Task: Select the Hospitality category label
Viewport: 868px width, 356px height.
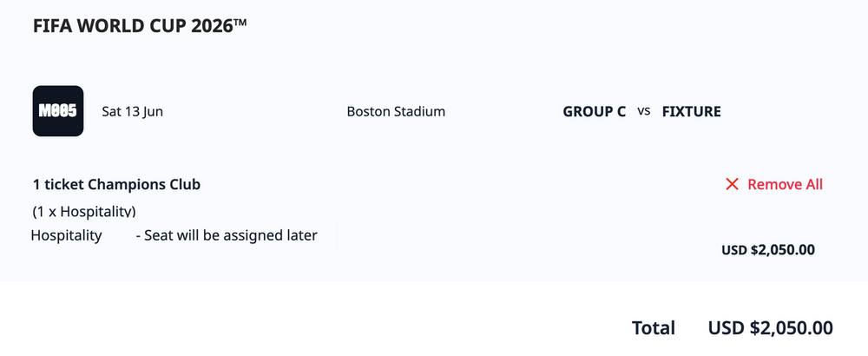Action: [x=66, y=235]
